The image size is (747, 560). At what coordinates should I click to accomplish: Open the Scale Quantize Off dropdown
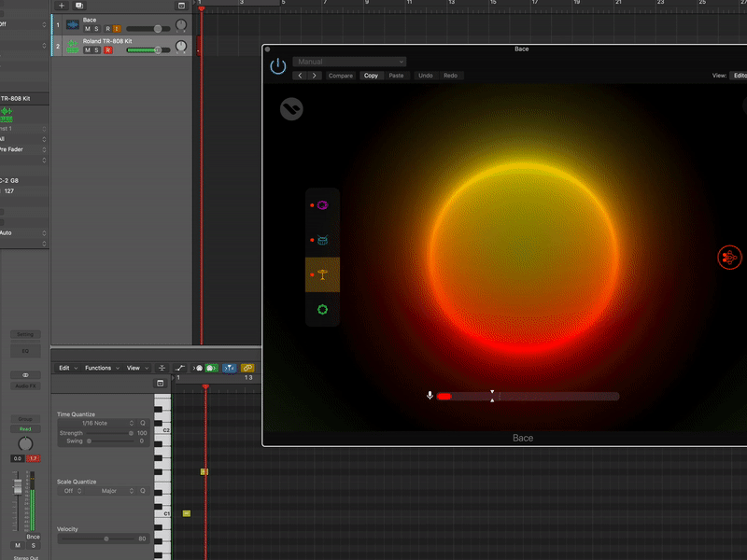coord(72,491)
